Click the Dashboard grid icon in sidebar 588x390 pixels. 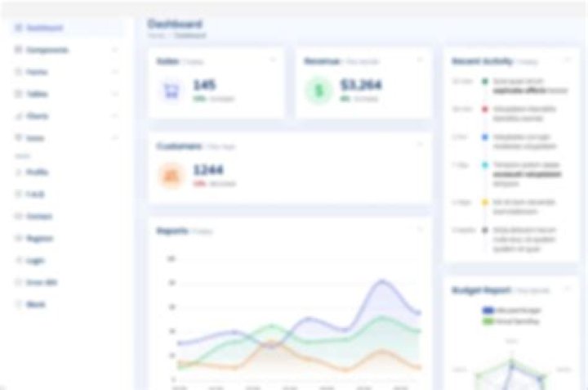pos(19,28)
